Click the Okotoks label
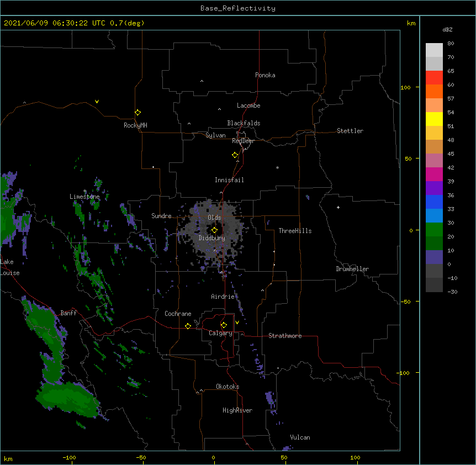Image resolution: width=476 pixels, height=465 pixels. click(x=228, y=387)
